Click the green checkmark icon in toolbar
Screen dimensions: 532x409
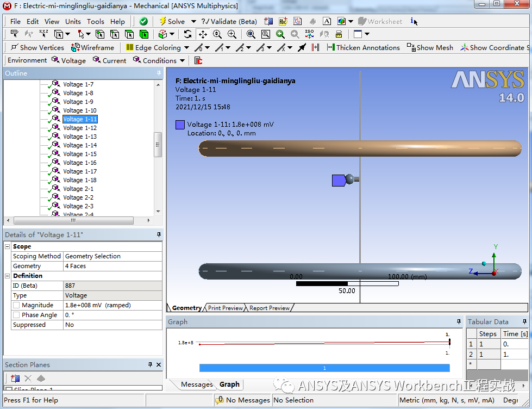tap(143, 21)
